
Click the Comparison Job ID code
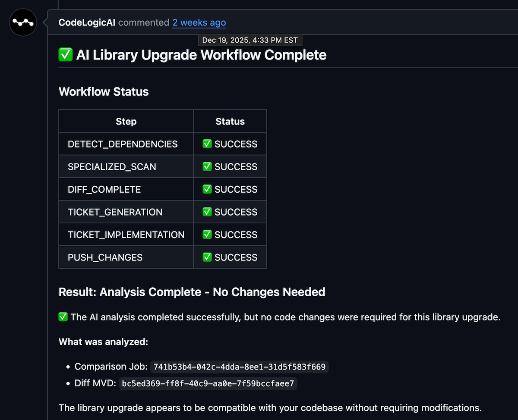(240, 367)
